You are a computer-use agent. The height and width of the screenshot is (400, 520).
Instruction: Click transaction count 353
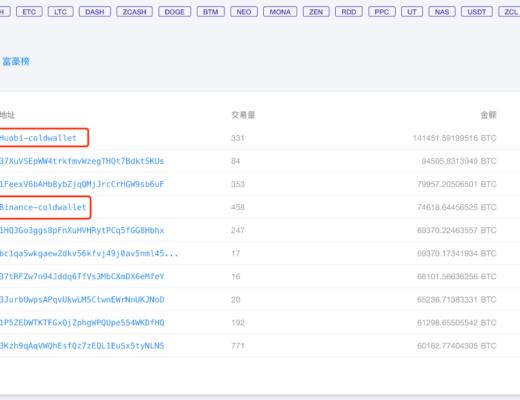pos(238,184)
